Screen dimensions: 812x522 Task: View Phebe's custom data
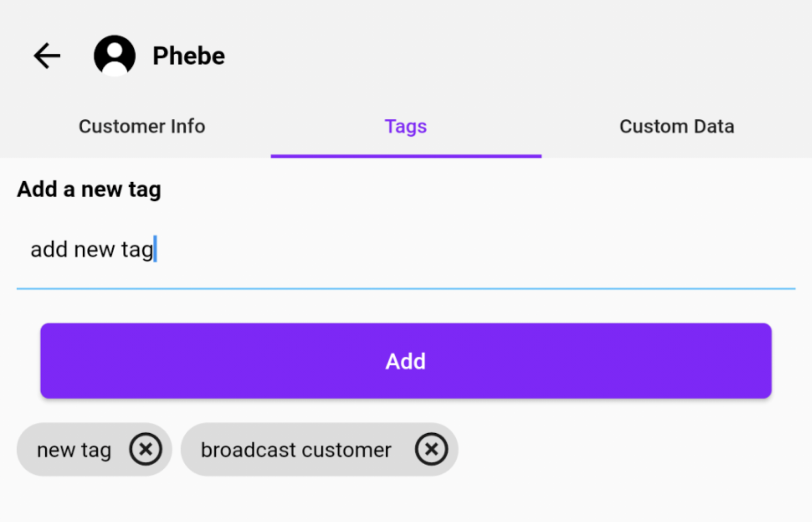tap(676, 126)
